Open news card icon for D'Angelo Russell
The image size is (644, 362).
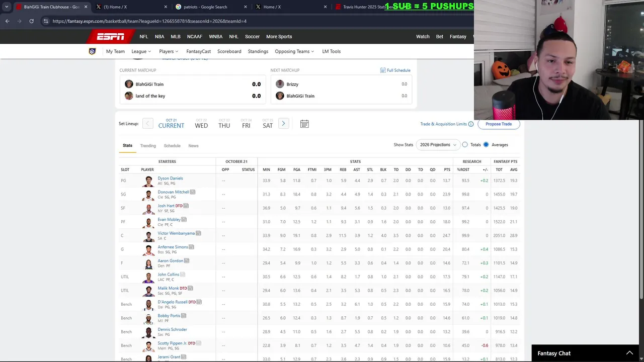(x=199, y=302)
